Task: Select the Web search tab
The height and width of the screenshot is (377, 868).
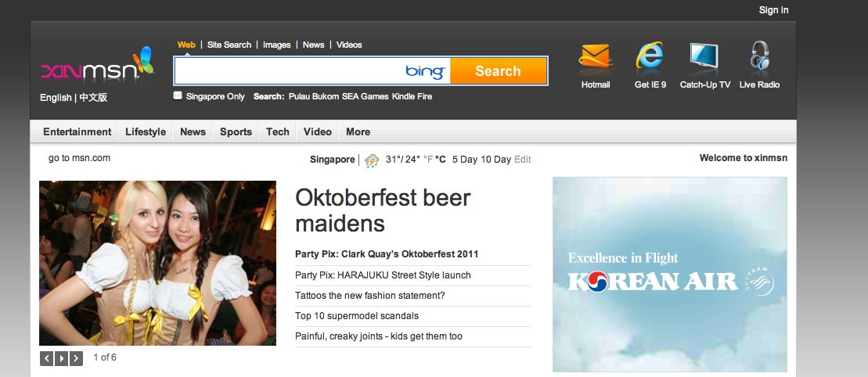Action: (x=186, y=45)
